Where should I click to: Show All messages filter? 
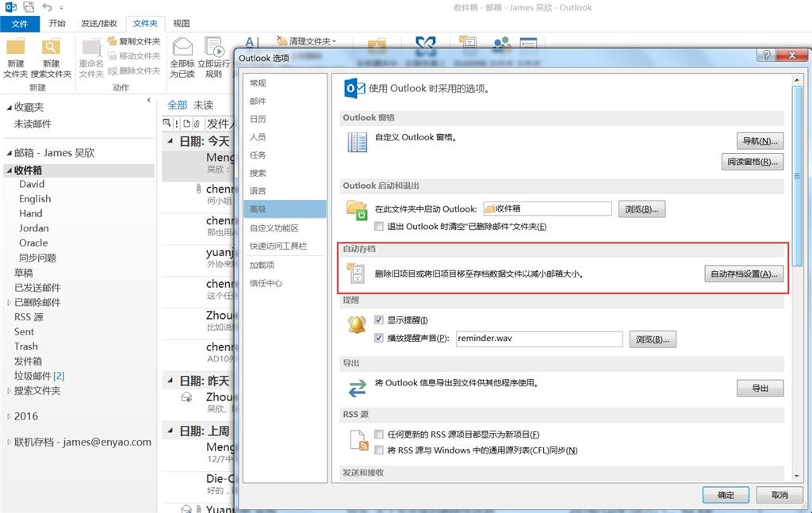point(177,105)
